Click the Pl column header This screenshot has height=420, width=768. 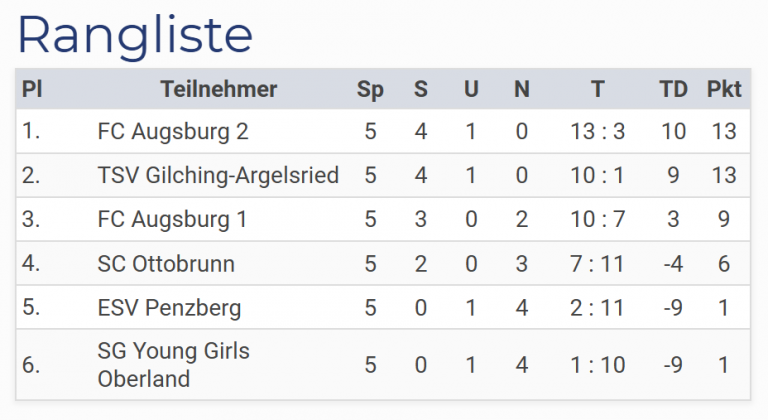pos(32,89)
